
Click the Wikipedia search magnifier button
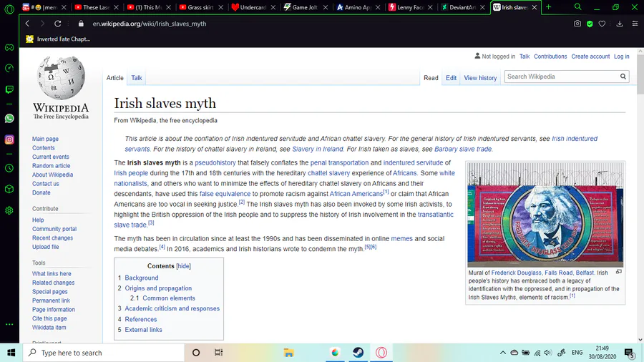(x=623, y=77)
